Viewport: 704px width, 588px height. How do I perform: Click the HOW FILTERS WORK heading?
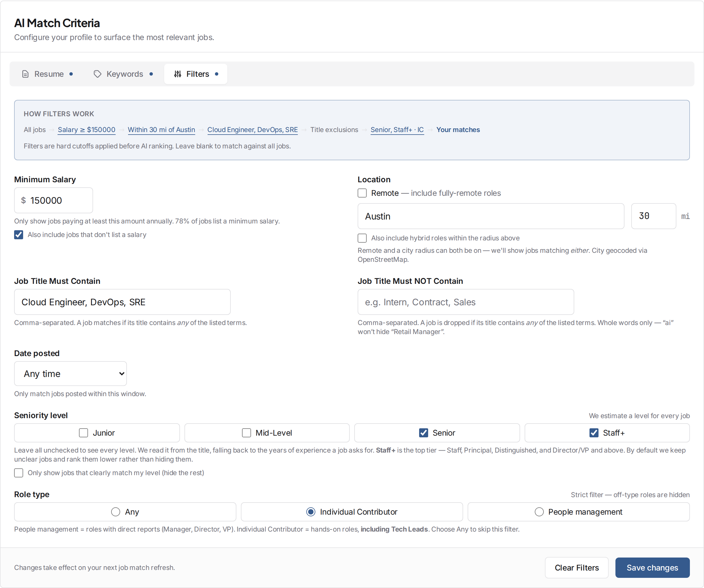[x=59, y=114]
